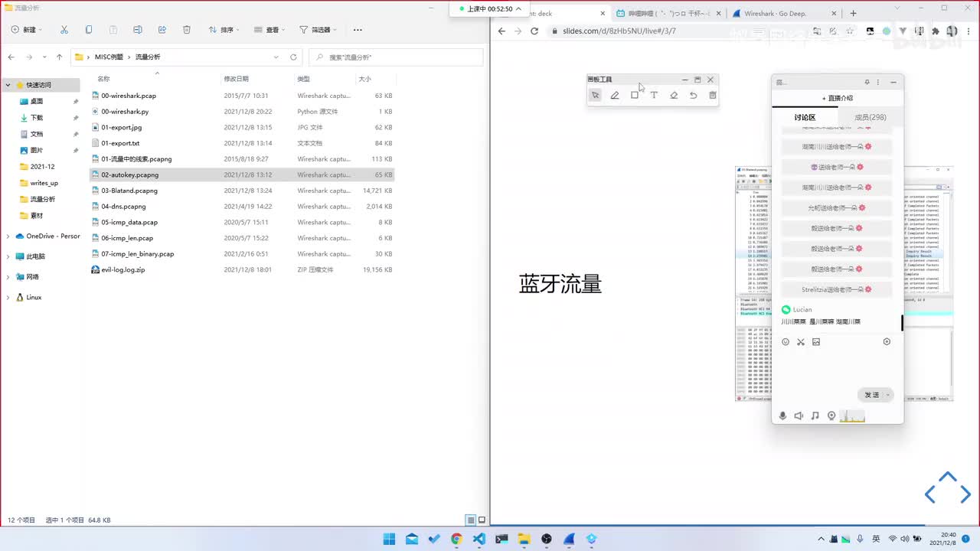Open the 此电脑 item in navigation pane

[35, 256]
